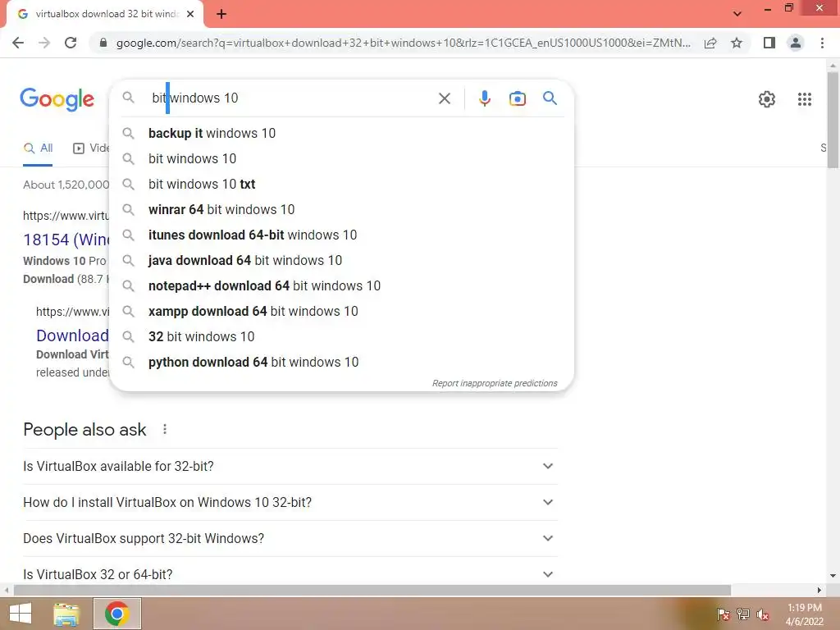Image resolution: width=840 pixels, height=630 pixels.
Task: Open the tab search chevron
Action: tap(737, 14)
